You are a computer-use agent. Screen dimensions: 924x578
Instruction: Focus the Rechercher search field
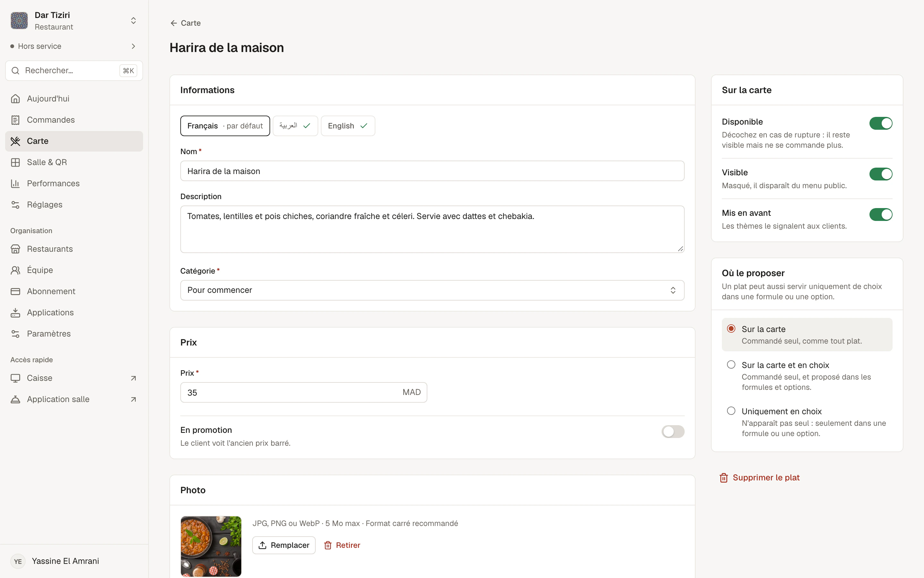tap(74, 71)
